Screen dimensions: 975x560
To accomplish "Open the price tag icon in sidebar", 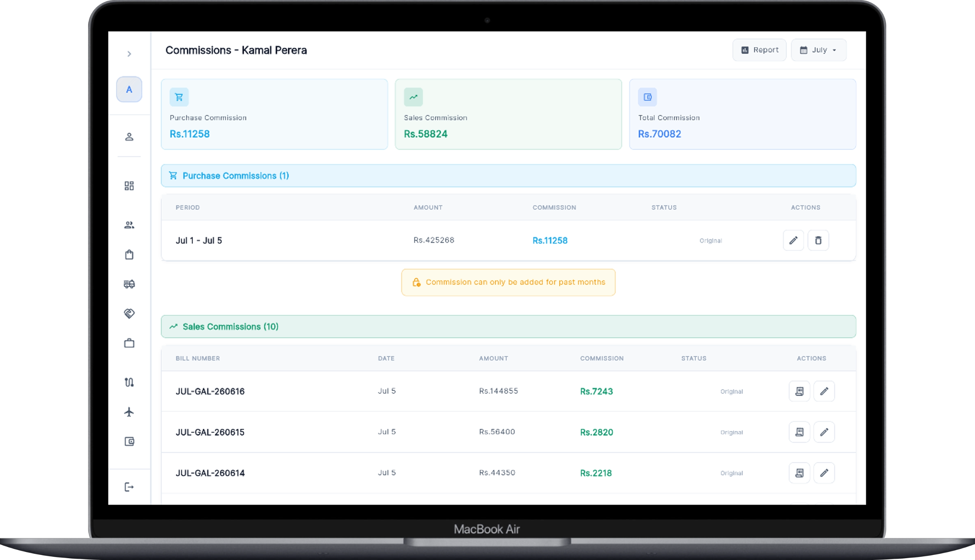I will [129, 314].
